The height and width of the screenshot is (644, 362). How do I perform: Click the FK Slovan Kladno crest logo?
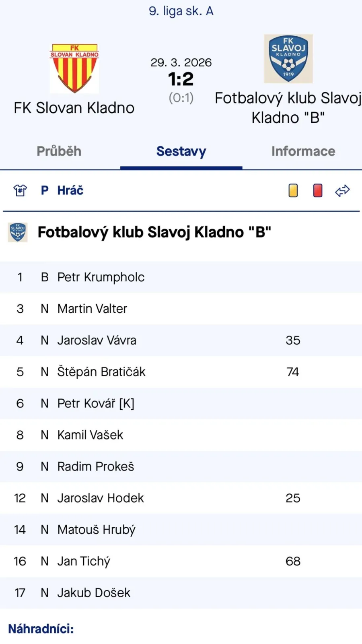pyautogui.click(x=74, y=68)
